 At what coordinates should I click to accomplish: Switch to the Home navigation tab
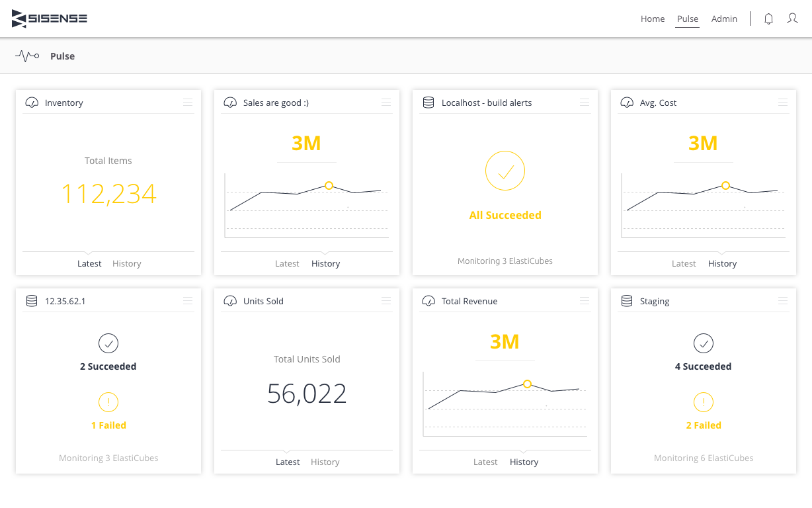[x=653, y=19]
